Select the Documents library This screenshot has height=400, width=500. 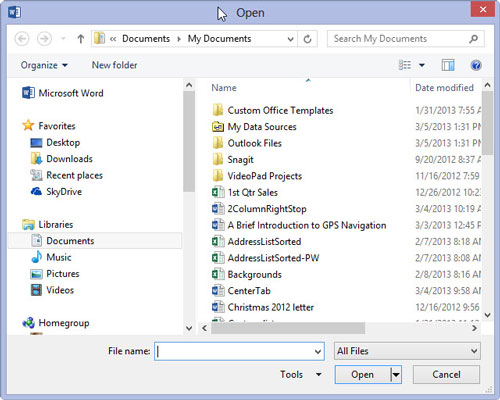click(95, 241)
